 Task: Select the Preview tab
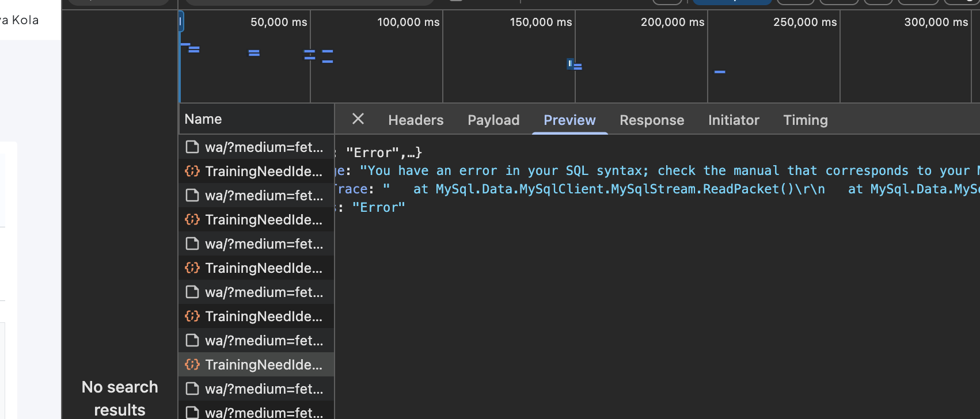(x=569, y=120)
